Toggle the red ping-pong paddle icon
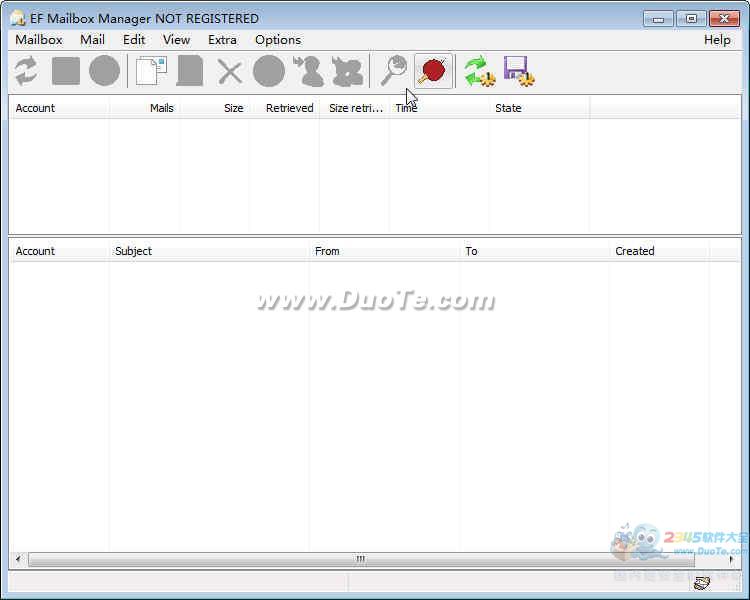Viewport: 750px width, 600px height. [433, 71]
